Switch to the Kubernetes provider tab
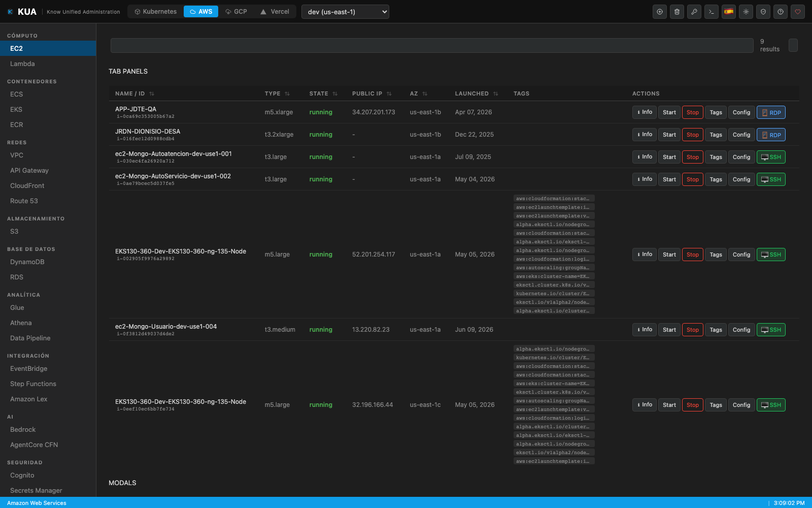The width and height of the screenshot is (812, 508). tap(155, 12)
